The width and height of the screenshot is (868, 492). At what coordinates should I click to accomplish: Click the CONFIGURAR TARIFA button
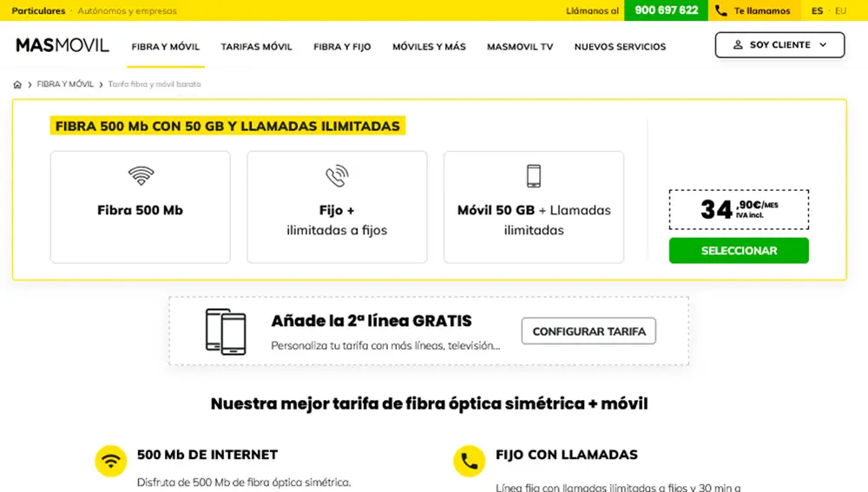tap(589, 331)
